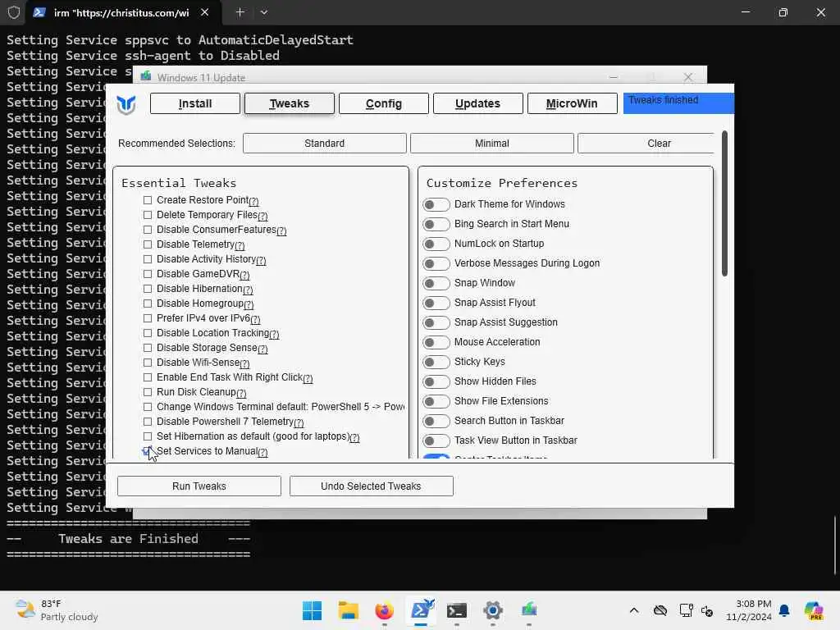Toggle Mouse Acceleration switch
The width and height of the screenshot is (840, 630).
click(x=436, y=342)
